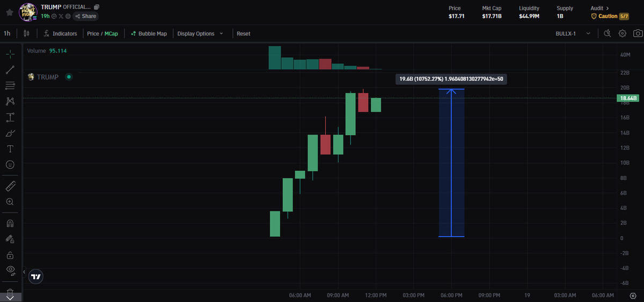
Task: Open the BULLX-1 layout dropdown
Action: (573, 33)
